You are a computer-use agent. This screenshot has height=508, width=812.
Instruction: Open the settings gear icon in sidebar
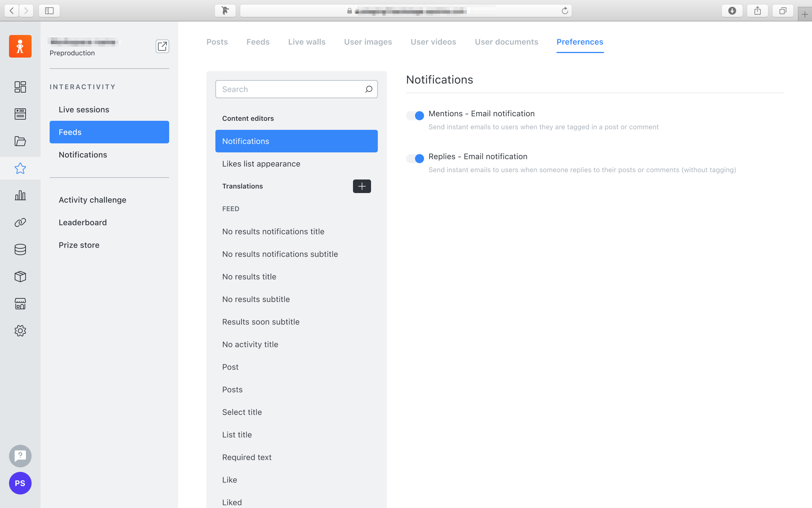point(20,331)
